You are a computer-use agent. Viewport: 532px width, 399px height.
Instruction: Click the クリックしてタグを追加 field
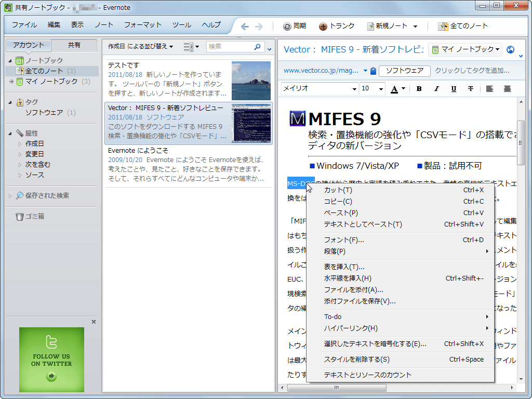point(472,71)
